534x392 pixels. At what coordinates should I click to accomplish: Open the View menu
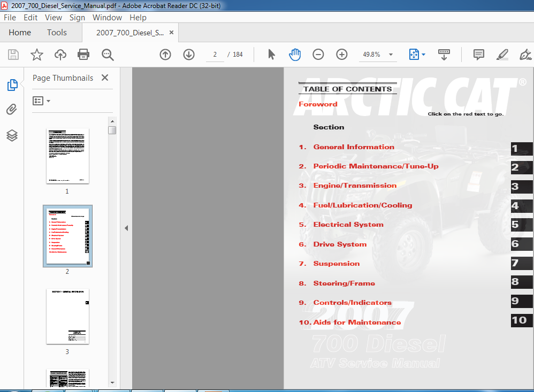point(54,17)
